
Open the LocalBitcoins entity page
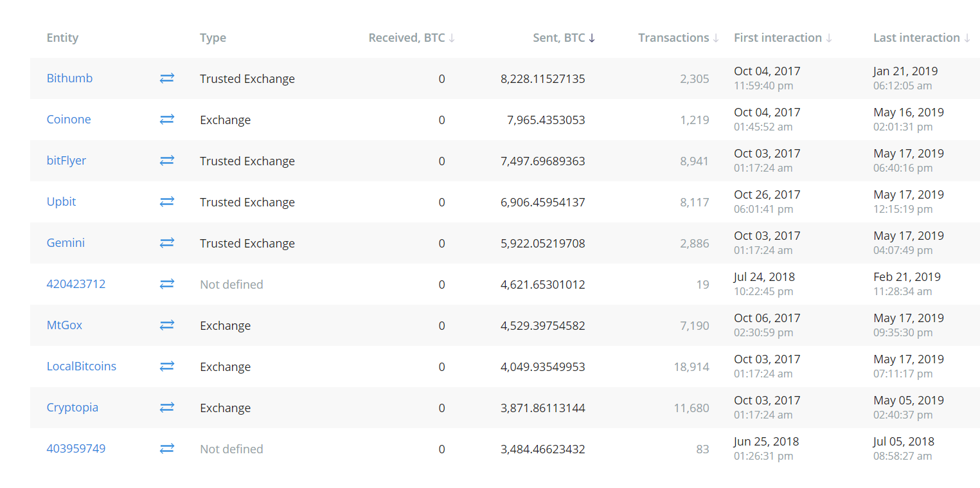click(82, 366)
